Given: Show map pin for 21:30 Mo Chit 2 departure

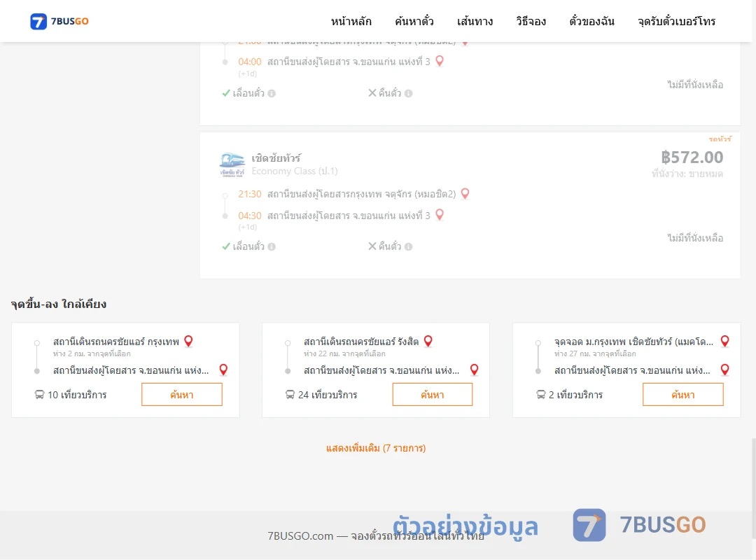Looking at the screenshot, I should [465, 194].
